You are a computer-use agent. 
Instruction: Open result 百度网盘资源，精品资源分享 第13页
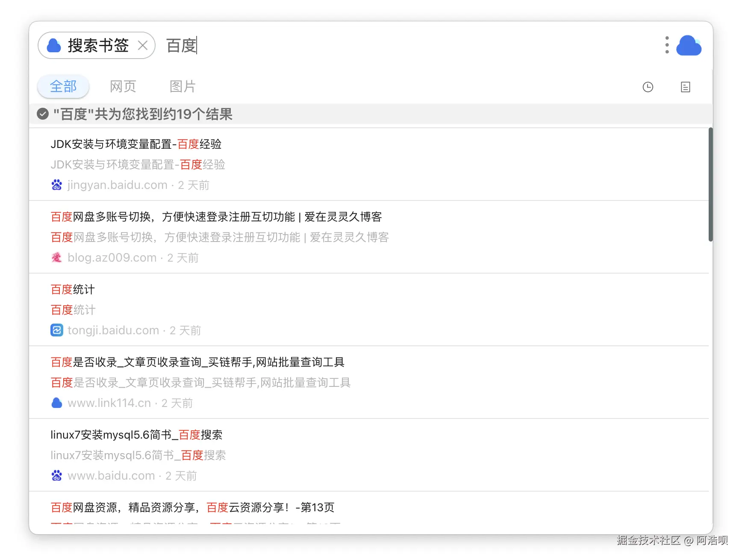pyautogui.click(x=192, y=507)
